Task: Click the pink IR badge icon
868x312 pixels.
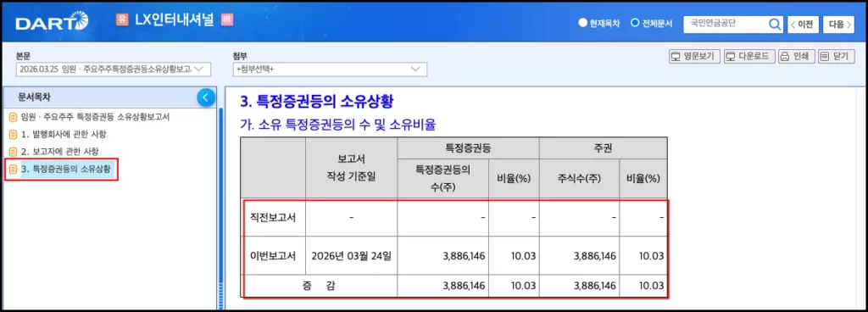Action: 226,19
